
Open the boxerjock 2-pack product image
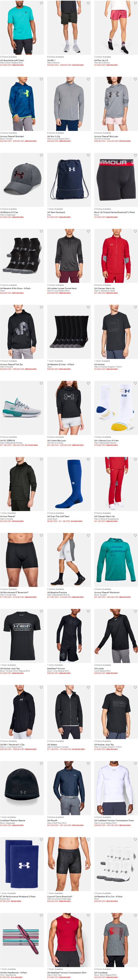point(116,180)
